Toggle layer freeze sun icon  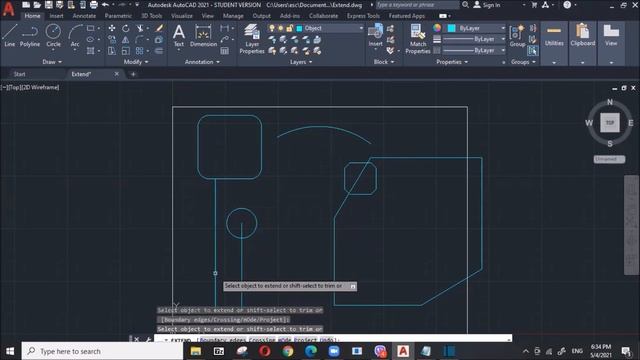(x=281, y=28)
